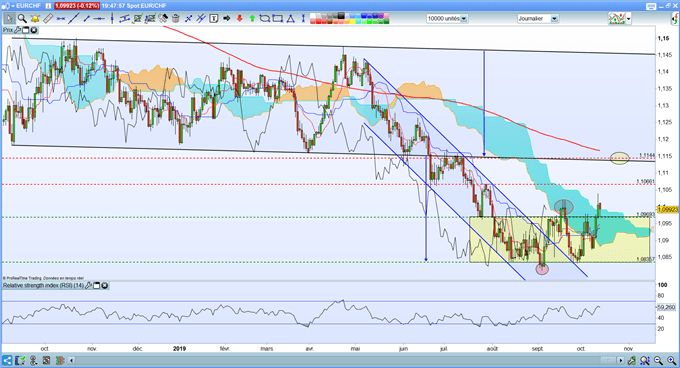Image resolution: width=680 pixels, height=368 pixels.
Task: Click the trash can delete tool
Action: 176,18
